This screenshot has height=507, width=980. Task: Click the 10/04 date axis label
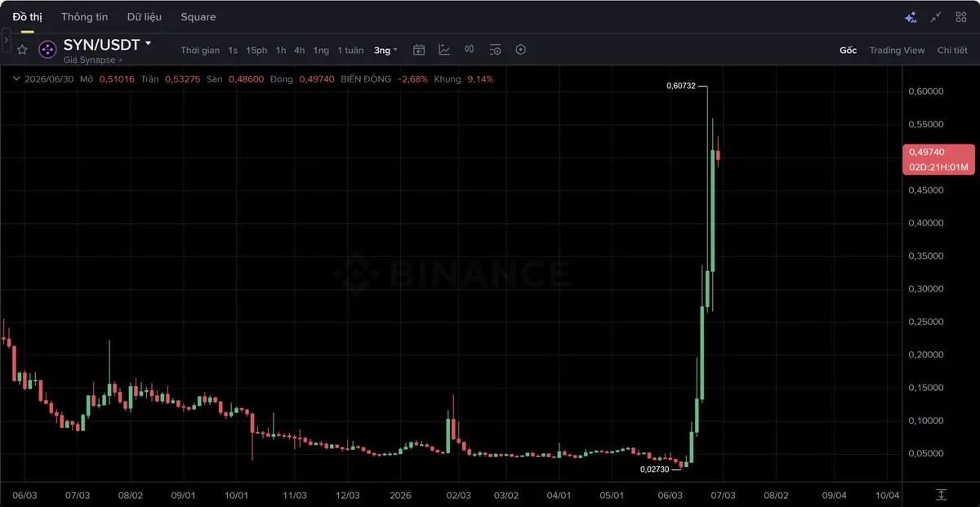coord(888,496)
